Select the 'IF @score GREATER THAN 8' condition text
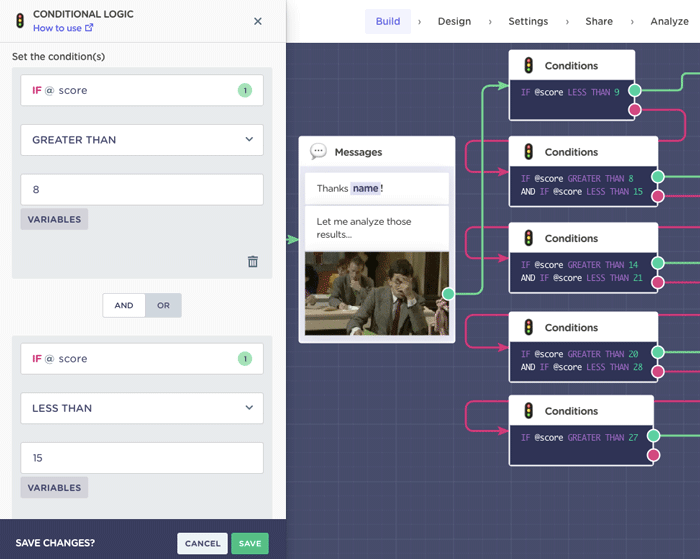Image resolution: width=700 pixels, height=559 pixels. click(577, 179)
